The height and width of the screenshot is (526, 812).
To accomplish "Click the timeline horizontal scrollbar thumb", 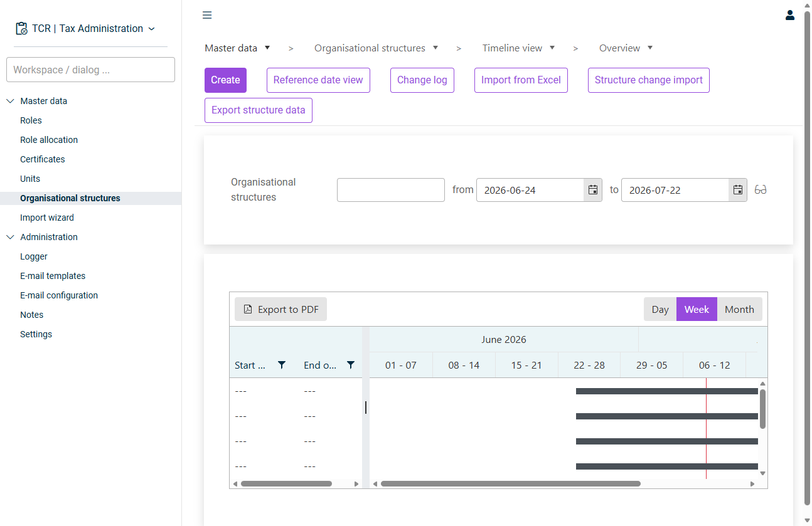I will (x=511, y=483).
